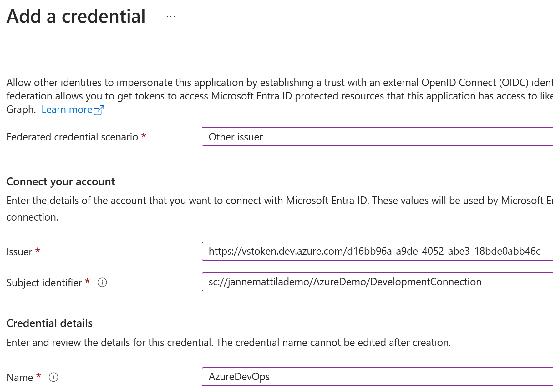Click the Name field label
Image resolution: width=553 pixels, height=392 pixels.
[x=20, y=378]
